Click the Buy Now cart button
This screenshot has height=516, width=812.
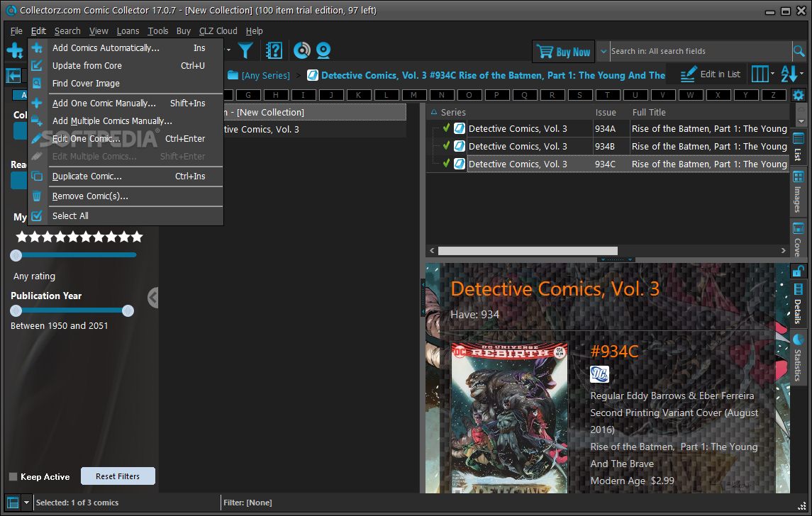click(x=563, y=52)
